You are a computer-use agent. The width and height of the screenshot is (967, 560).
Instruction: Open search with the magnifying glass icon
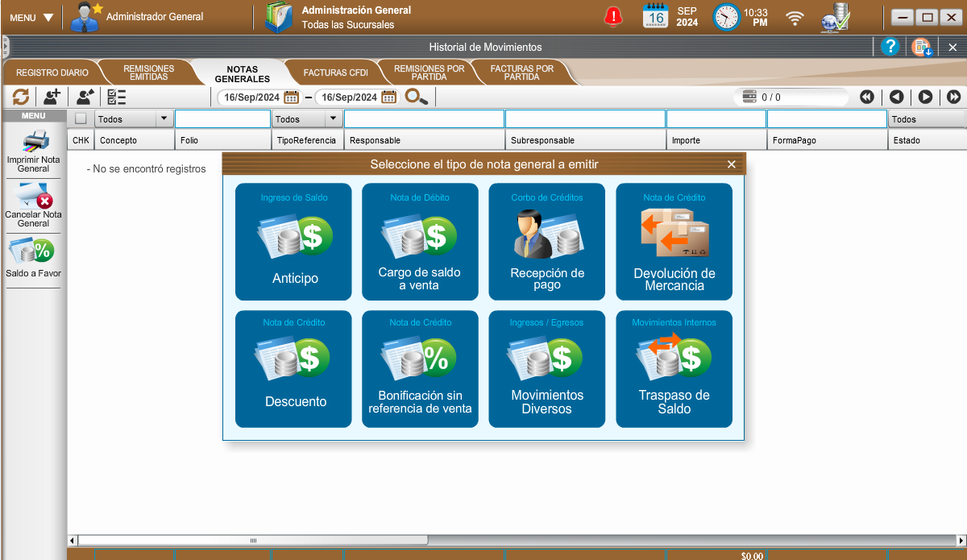click(416, 97)
